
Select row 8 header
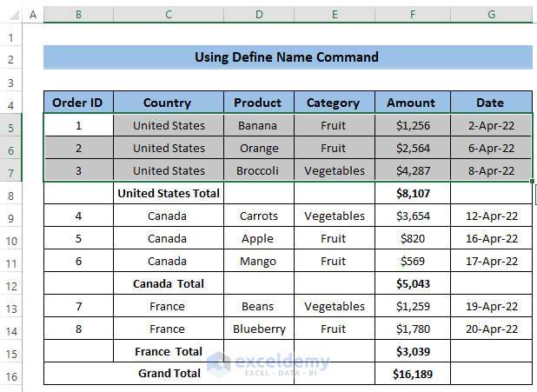pos(10,193)
